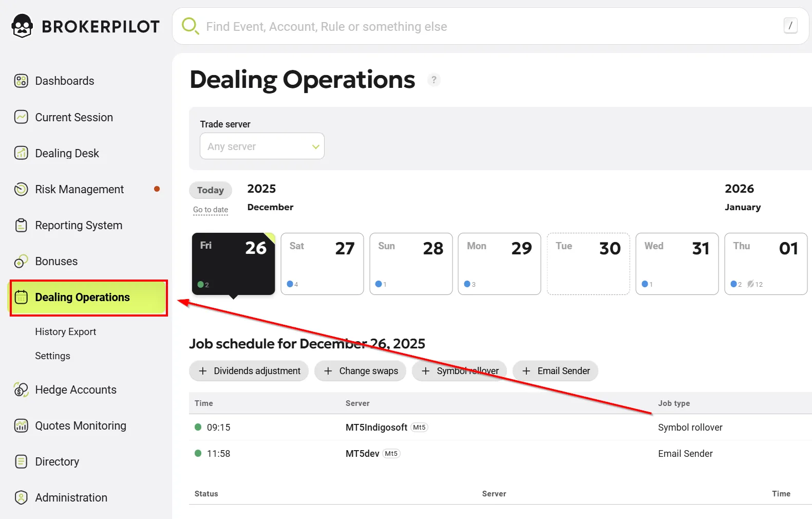Click the Current Session chart icon
The image size is (812, 519).
21,117
